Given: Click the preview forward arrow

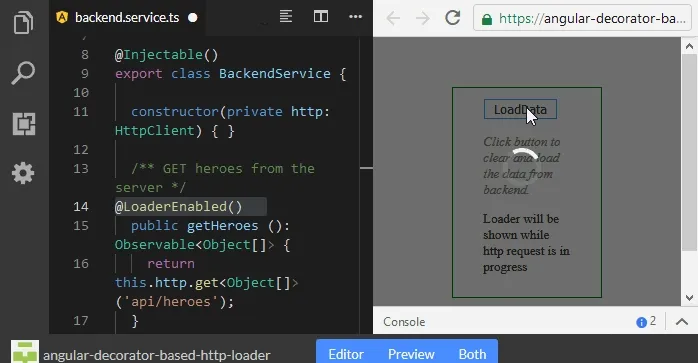Looking at the screenshot, I should click(422, 18).
